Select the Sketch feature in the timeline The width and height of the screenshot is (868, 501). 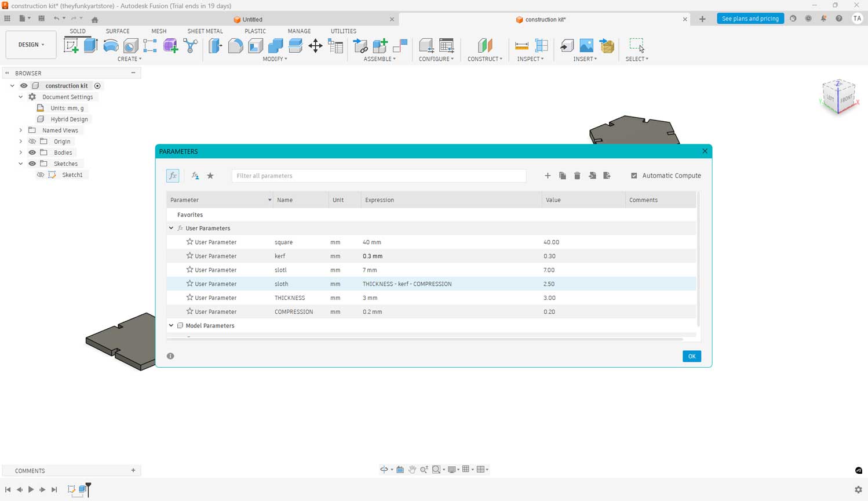71,489
